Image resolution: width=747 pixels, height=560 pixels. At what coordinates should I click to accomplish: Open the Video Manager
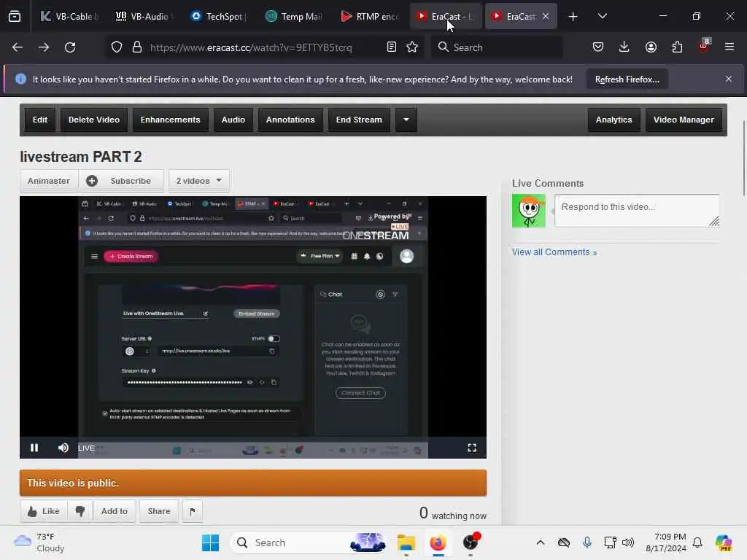click(x=684, y=120)
